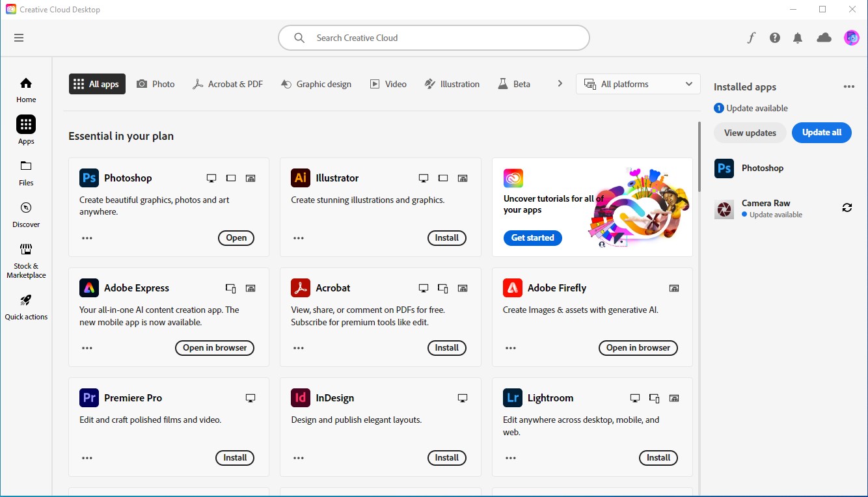Open the Help question mark icon
Screen dimensions: 868x497
[774, 38]
